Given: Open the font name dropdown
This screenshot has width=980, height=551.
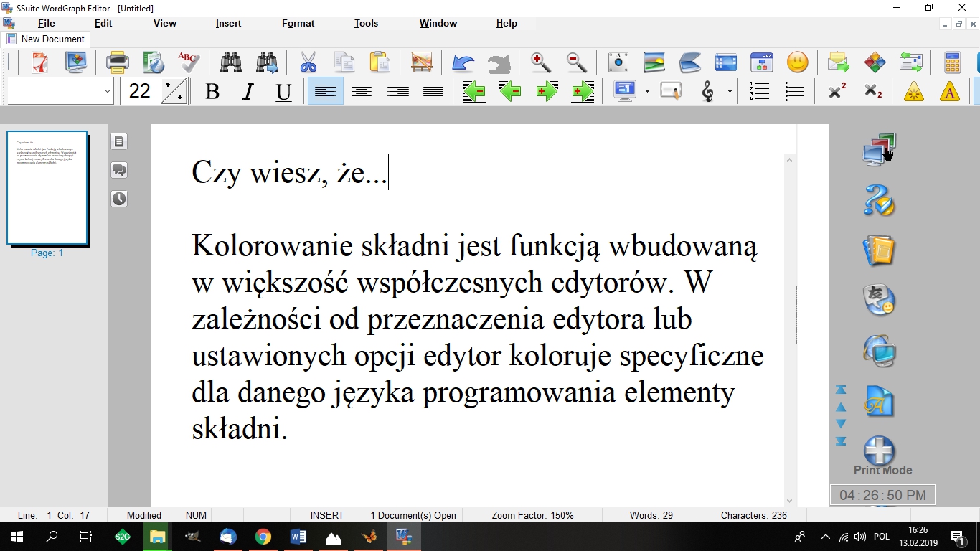Looking at the screenshot, I should pyautogui.click(x=105, y=91).
